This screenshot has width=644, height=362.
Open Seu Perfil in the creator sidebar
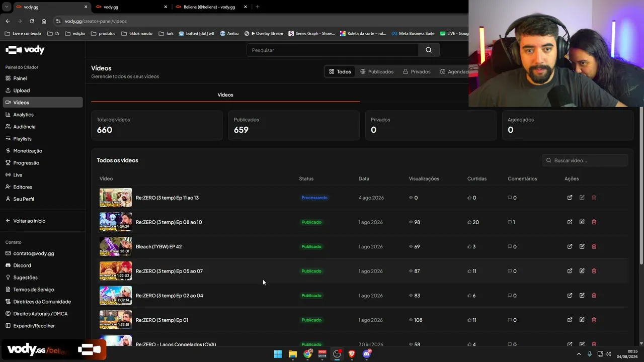tap(43, 199)
